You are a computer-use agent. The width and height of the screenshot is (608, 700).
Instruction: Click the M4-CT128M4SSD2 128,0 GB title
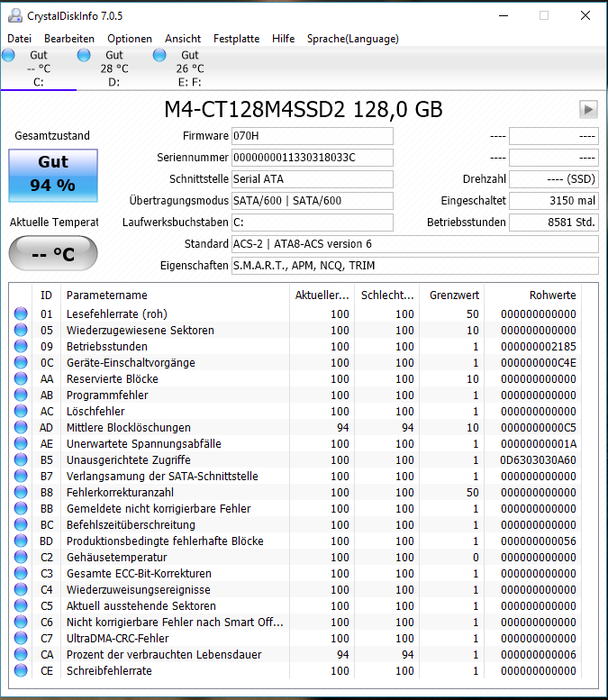304,109
